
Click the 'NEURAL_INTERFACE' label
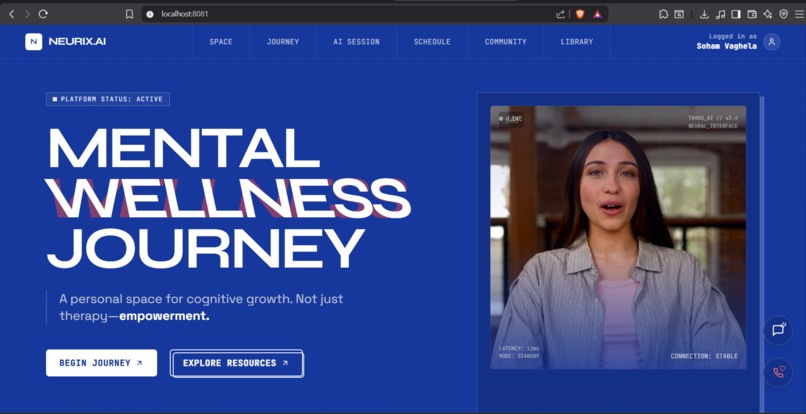713,126
